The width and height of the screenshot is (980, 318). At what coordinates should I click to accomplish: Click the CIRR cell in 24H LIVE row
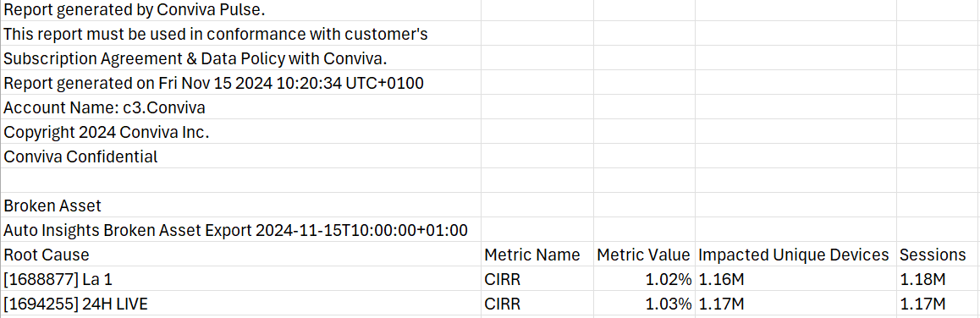537,304
